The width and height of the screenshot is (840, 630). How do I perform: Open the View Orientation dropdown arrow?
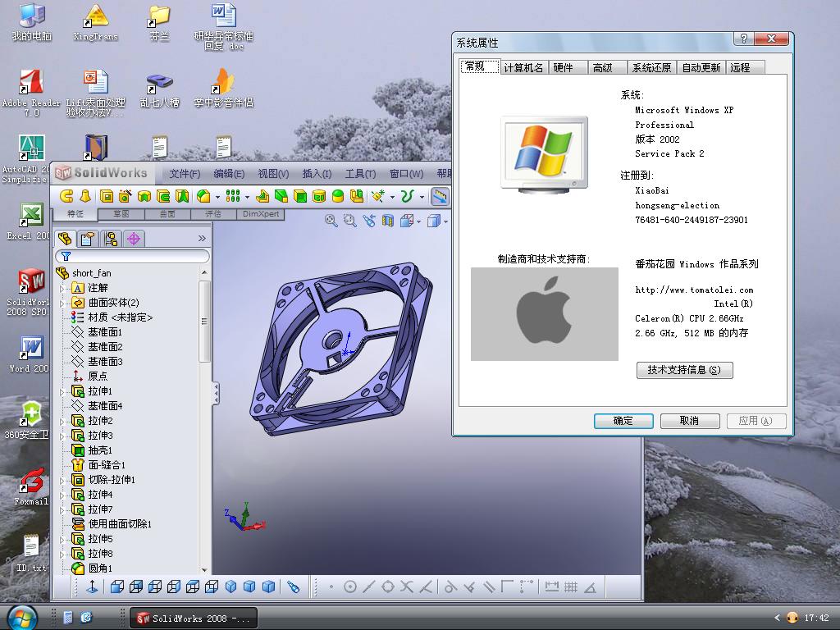(418, 221)
